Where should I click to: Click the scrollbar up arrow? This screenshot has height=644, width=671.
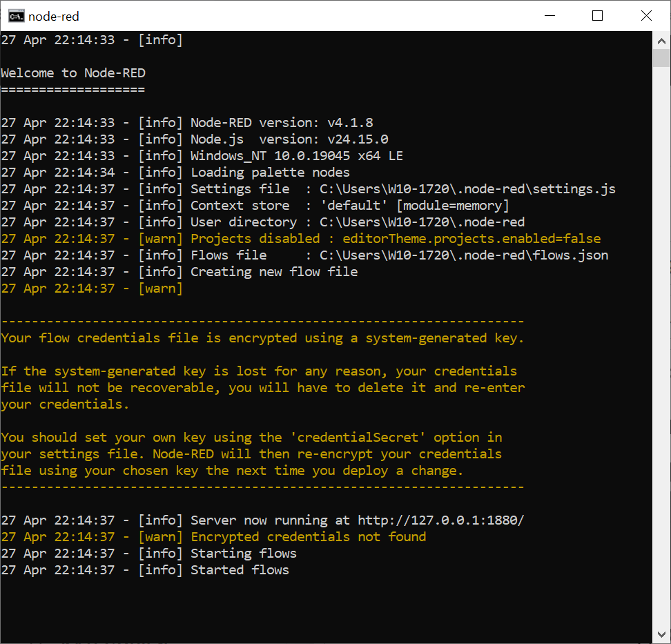(661, 41)
